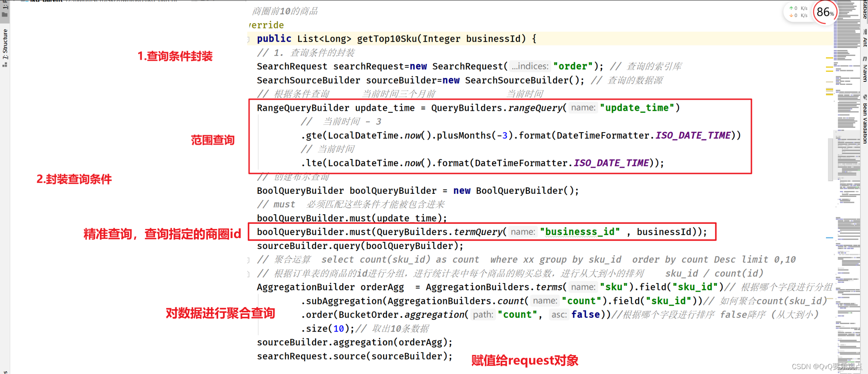Click the green upload speed arrow indicator
868x374 pixels.
point(792,8)
